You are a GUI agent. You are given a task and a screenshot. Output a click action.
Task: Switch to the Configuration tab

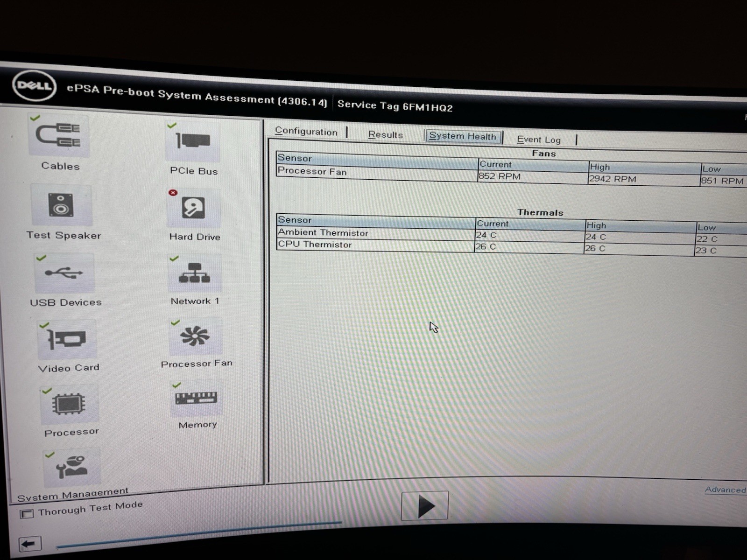click(x=306, y=132)
